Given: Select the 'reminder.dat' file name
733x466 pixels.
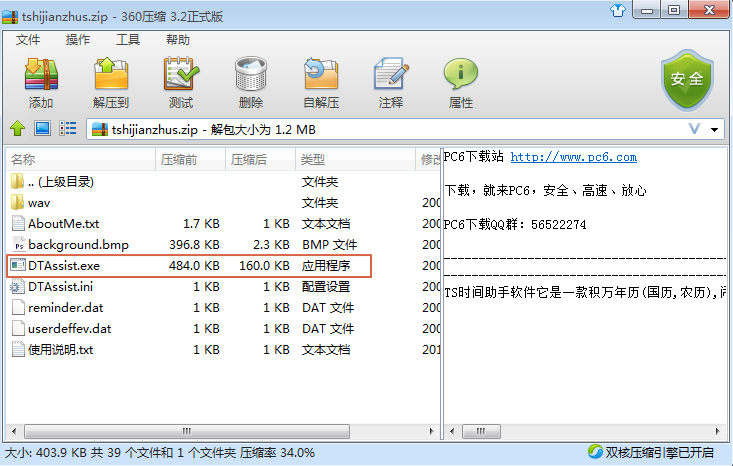Looking at the screenshot, I should (65, 308).
